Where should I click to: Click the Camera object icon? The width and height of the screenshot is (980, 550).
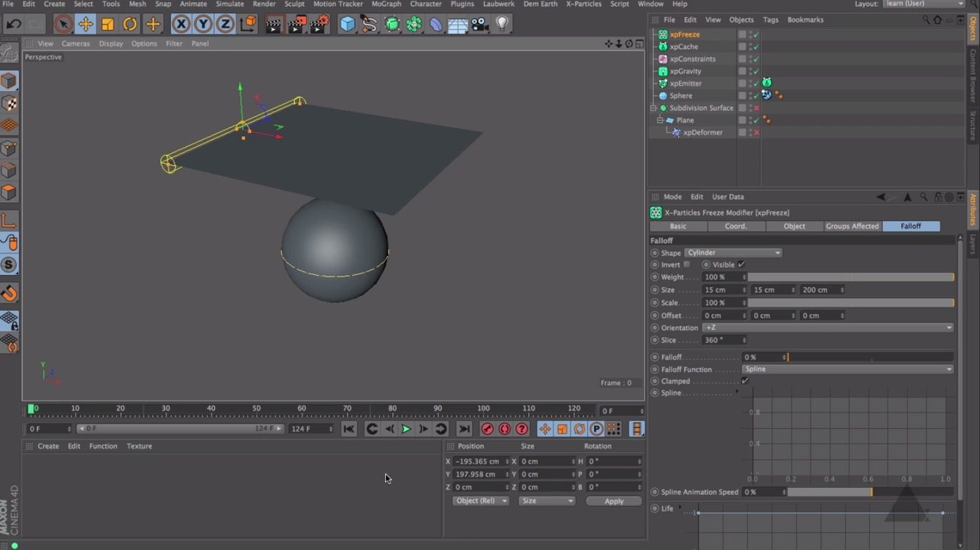pyautogui.click(x=480, y=25)
